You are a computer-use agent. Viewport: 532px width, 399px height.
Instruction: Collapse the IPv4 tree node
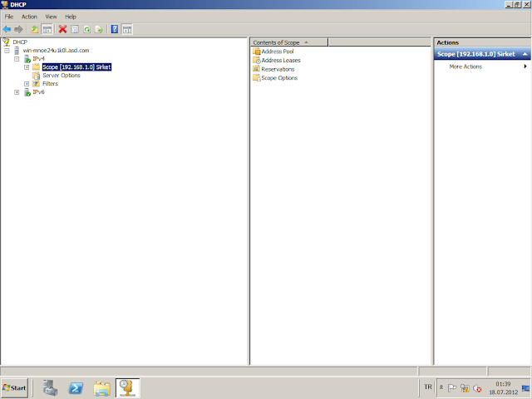(17, 59)
